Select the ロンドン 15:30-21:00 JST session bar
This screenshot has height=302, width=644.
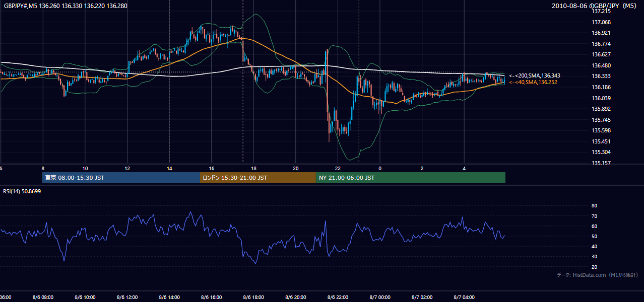(258, 178)
